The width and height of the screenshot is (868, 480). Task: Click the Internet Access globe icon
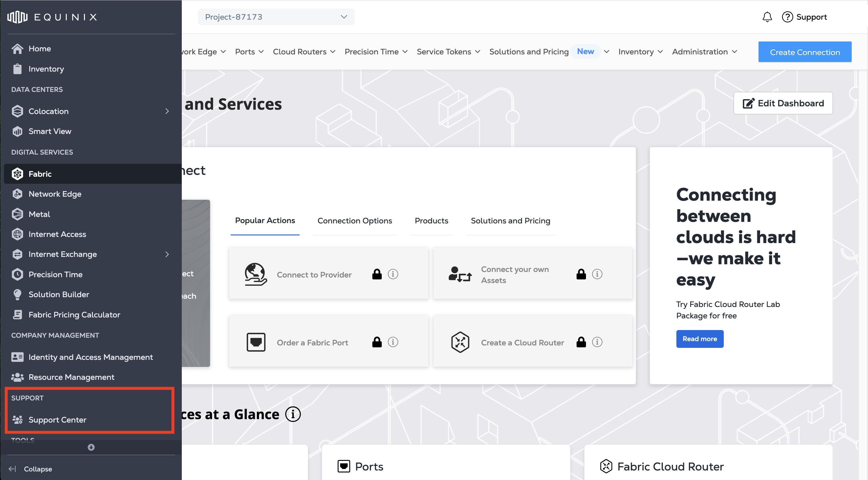pyautogui.click(x=17, y=234)
